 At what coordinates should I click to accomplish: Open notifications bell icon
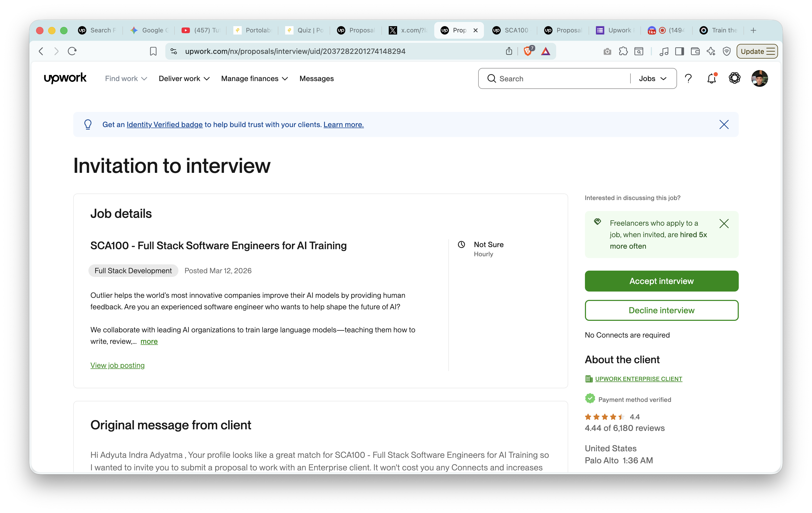[712, 78]
